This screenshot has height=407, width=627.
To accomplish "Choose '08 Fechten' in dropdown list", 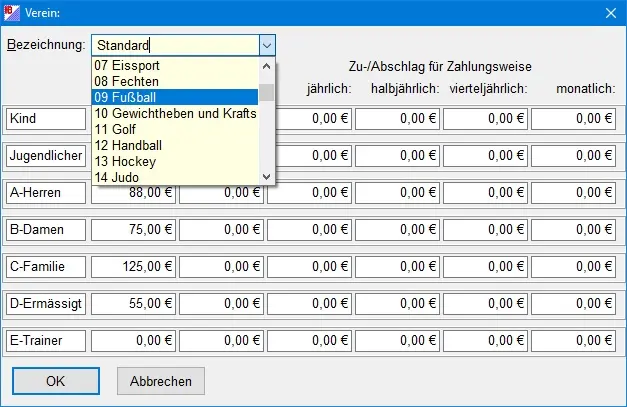I will pos(175,81).
